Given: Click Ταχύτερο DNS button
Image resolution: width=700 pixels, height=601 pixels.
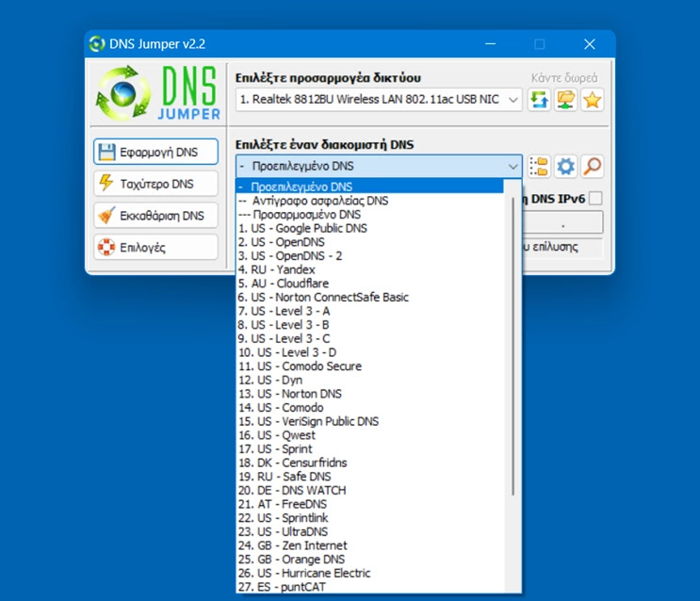Looking at the screenshot, I should point(155,184).
